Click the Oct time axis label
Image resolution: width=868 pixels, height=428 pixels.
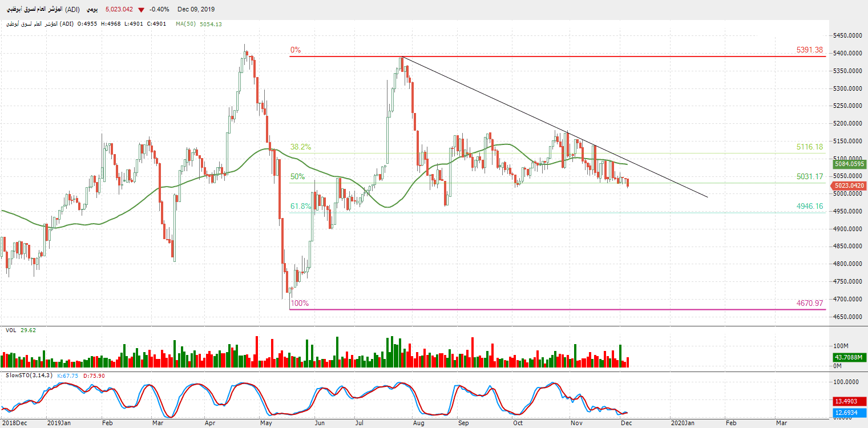pos(518,423)
